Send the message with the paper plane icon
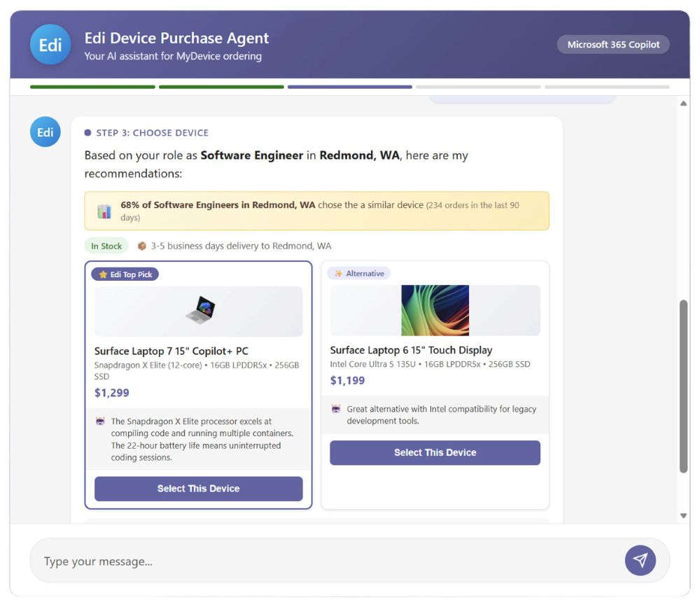The height and width of the screenshot is (600, 700). coord(640,560)
